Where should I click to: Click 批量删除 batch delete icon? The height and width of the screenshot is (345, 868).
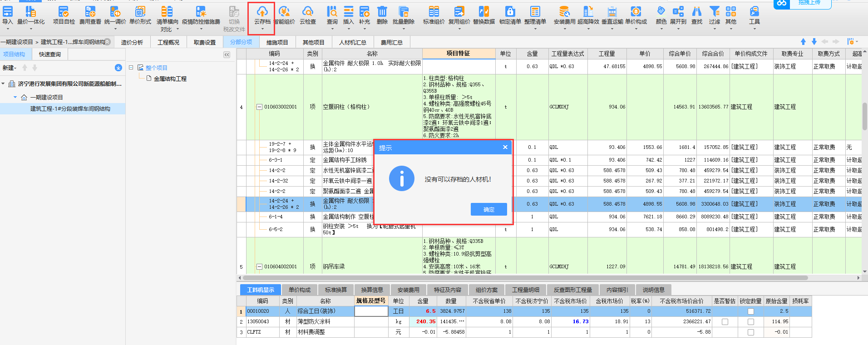[x=404, y=11]
